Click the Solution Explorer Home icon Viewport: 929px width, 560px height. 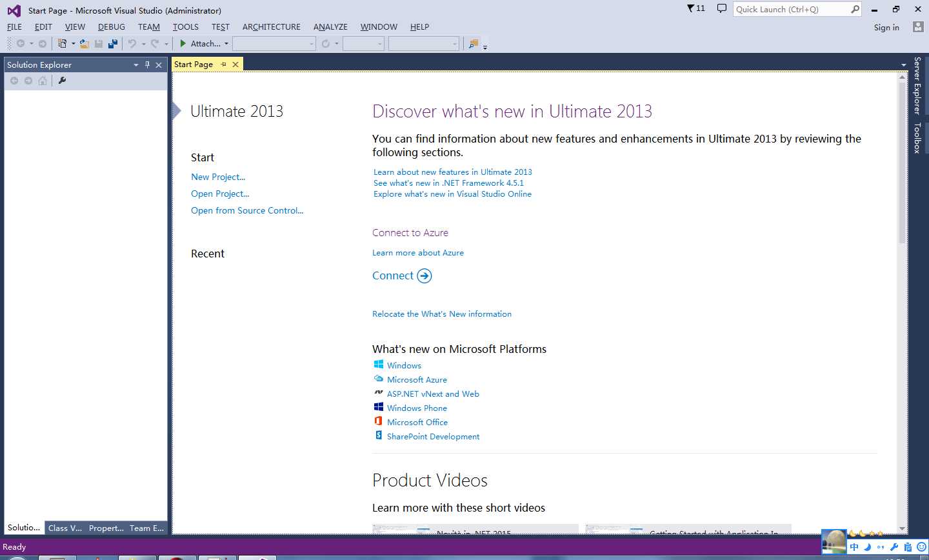[x=43, y=81]
